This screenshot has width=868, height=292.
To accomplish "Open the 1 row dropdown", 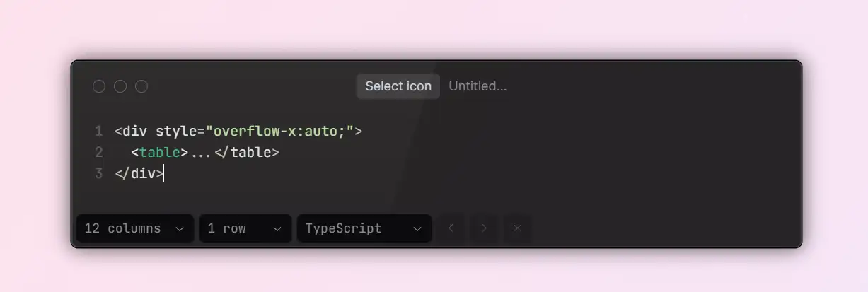I will coord(245,228).
